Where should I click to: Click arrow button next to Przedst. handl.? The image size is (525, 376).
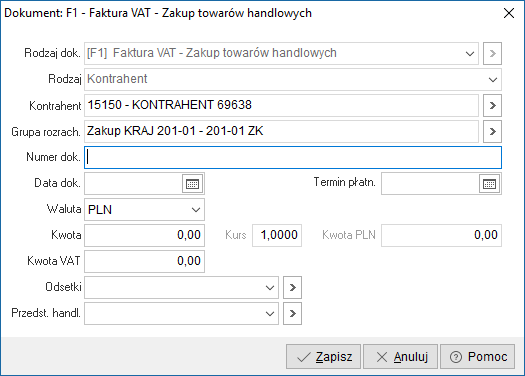pyautogui.click(x=292, y=313)
